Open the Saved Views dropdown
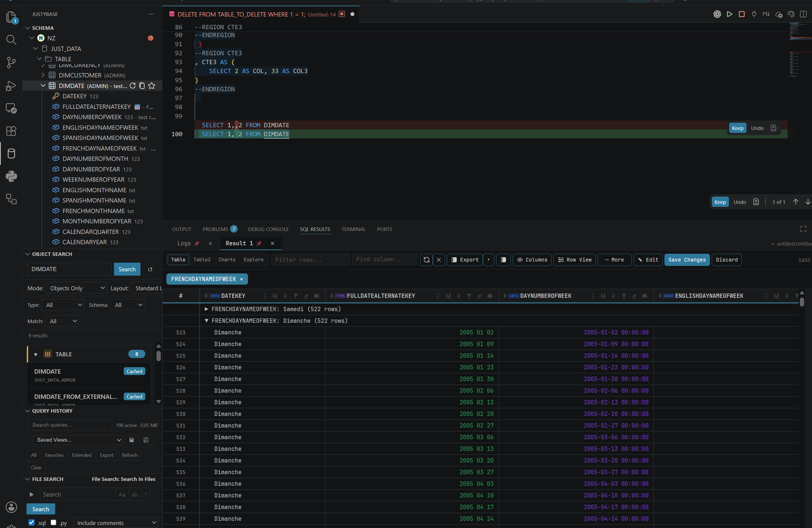Image resolution: width=812 pixels, height=528 pixels. point(77,440)
